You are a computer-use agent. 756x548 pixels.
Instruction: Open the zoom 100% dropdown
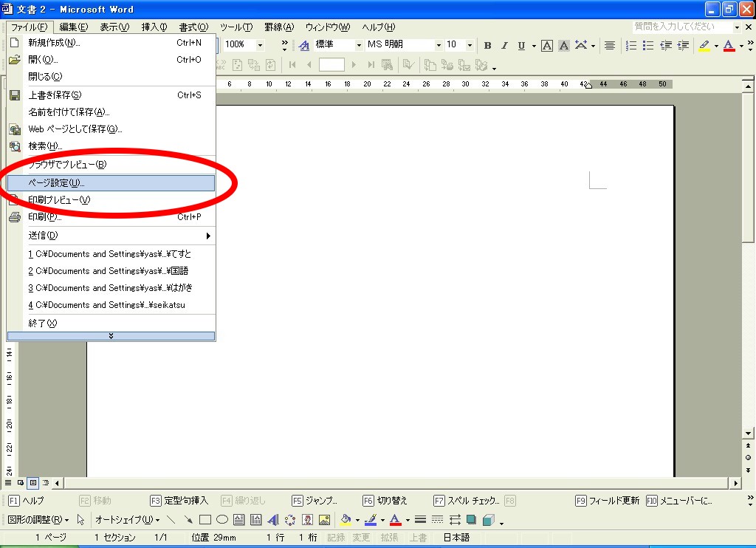click(260, 45)
